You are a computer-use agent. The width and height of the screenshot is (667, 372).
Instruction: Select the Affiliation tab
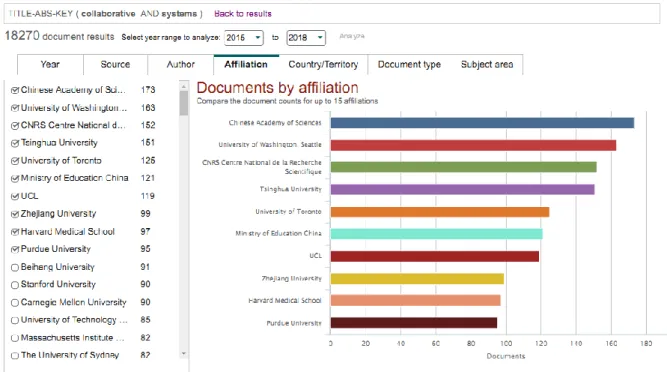(x=246, y=65)
